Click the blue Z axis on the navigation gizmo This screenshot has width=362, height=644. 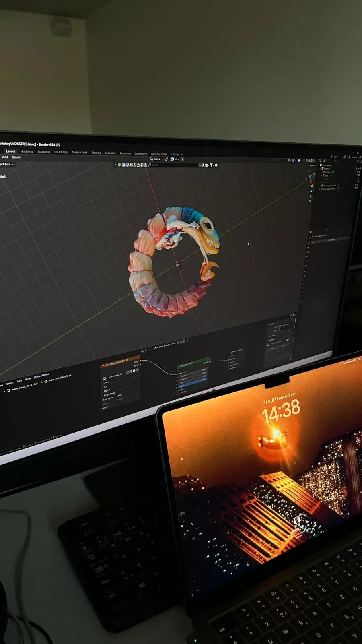pos(310,176)
